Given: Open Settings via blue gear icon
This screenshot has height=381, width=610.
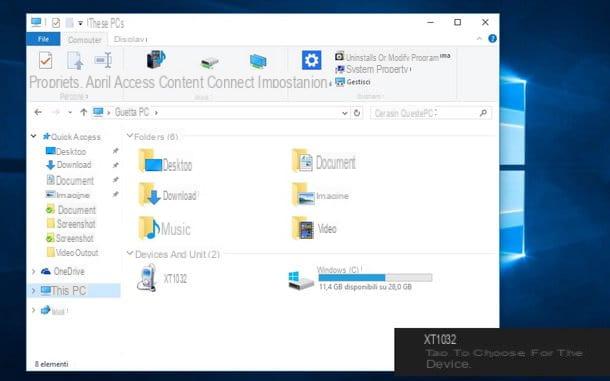Looking at the screenshot, I should [312, 60].
